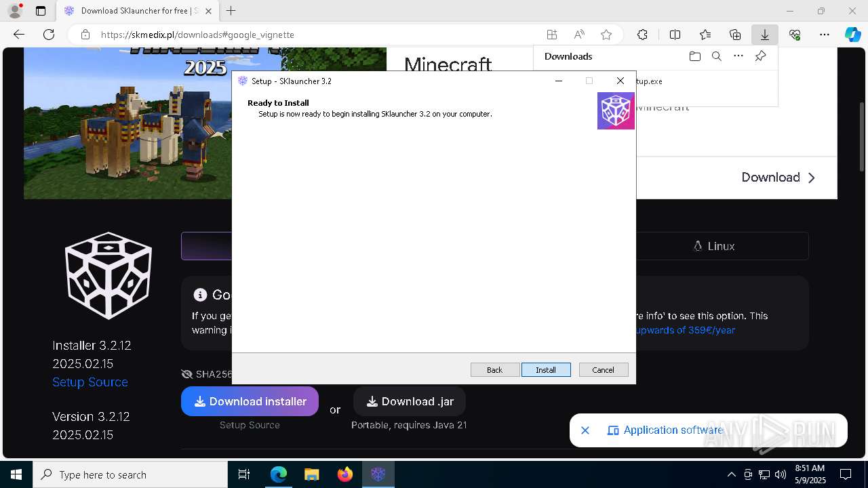
Task: Show hidden system tray icons
Action: coord(731,474)
